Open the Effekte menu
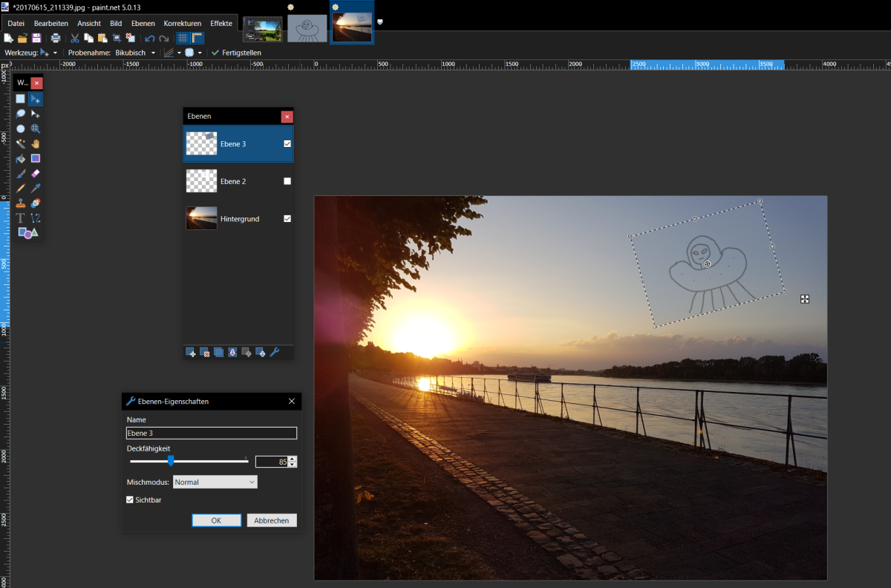The image size is (891, 588). tap(221, 23)
